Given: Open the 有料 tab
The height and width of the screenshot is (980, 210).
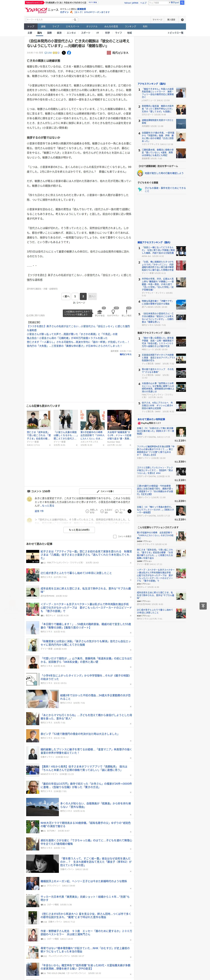Looking at the screenshot, I should [145, 27].
